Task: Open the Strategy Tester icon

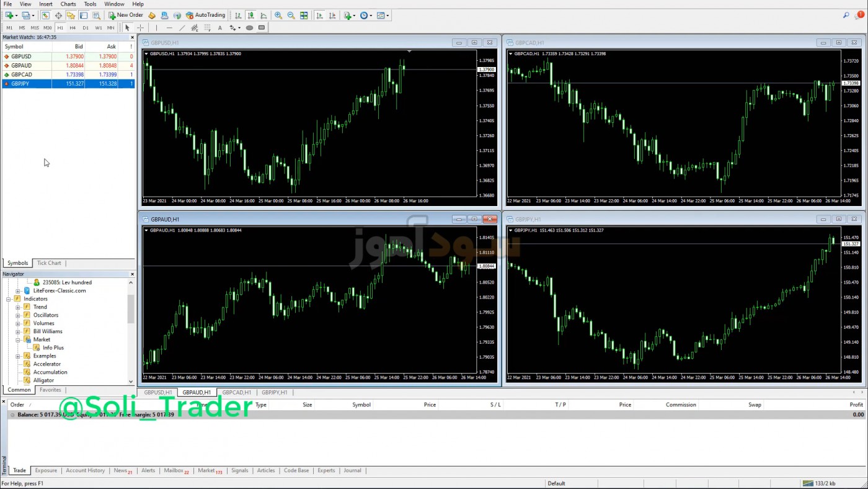Action: point(96,15)
